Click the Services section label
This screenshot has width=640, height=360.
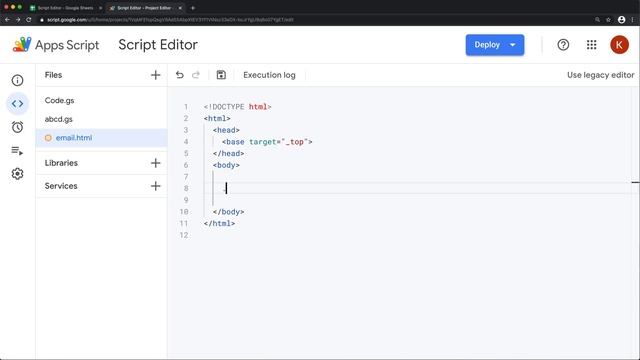tap(61, 186)
